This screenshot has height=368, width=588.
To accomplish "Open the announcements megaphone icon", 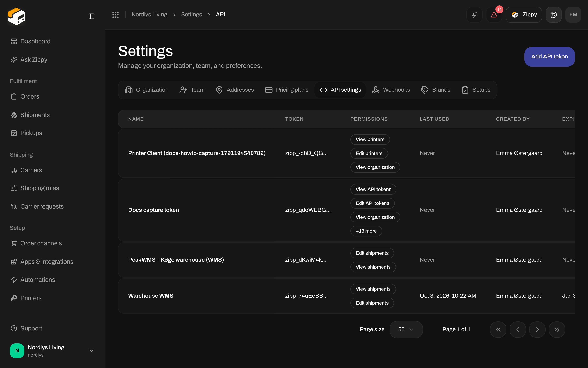I will [x=474, y=15].
